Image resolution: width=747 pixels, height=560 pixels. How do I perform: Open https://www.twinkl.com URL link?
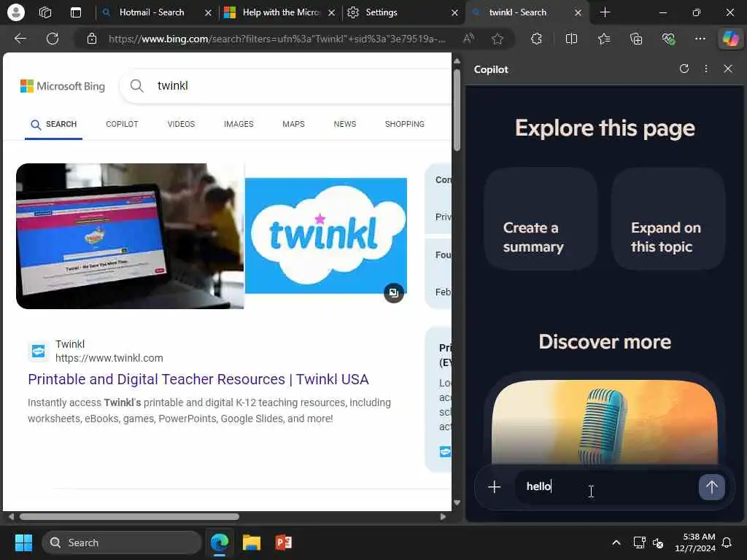tap(109, 358)
